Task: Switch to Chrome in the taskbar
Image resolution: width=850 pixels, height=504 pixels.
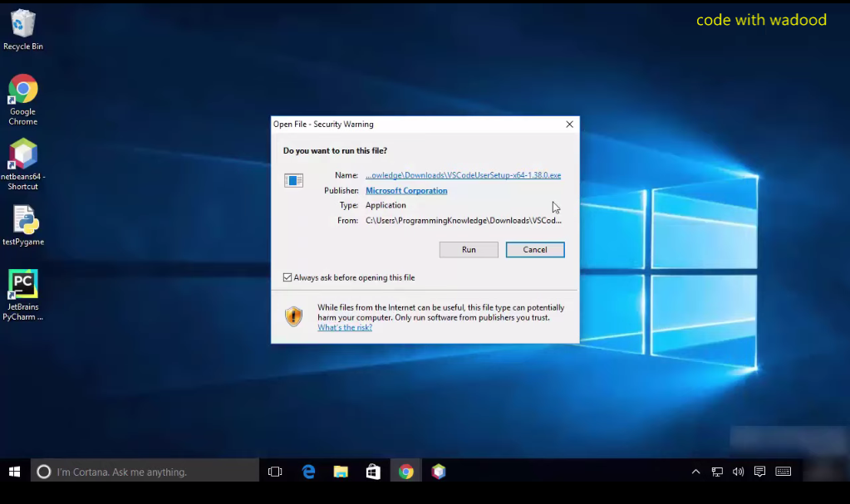Action: point(406,472)
